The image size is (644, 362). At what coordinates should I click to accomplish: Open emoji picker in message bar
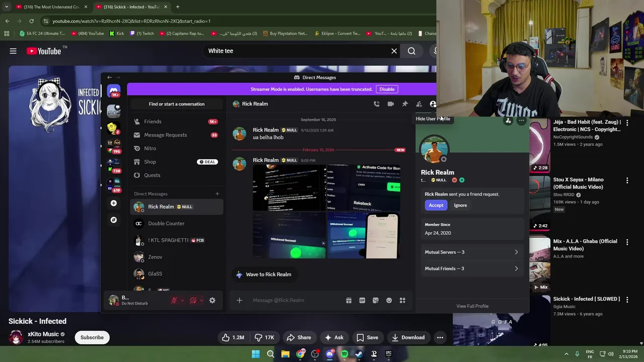point(389,300)
